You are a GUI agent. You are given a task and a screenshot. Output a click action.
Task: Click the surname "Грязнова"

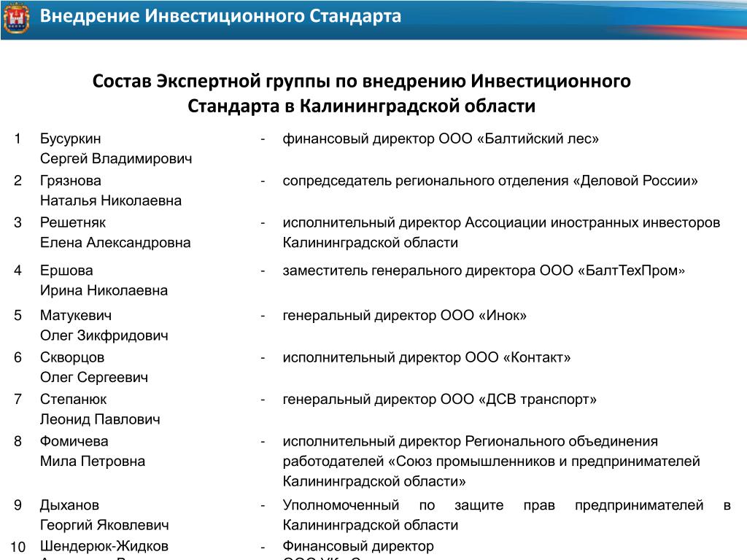click(x=71, y=181)
